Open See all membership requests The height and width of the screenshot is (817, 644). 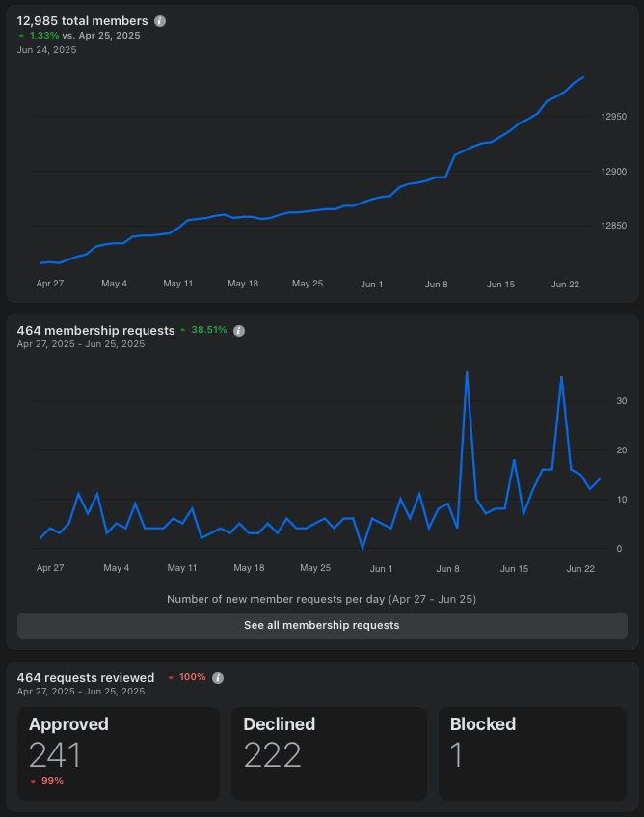pyautogui.click(x=322, y=625)
